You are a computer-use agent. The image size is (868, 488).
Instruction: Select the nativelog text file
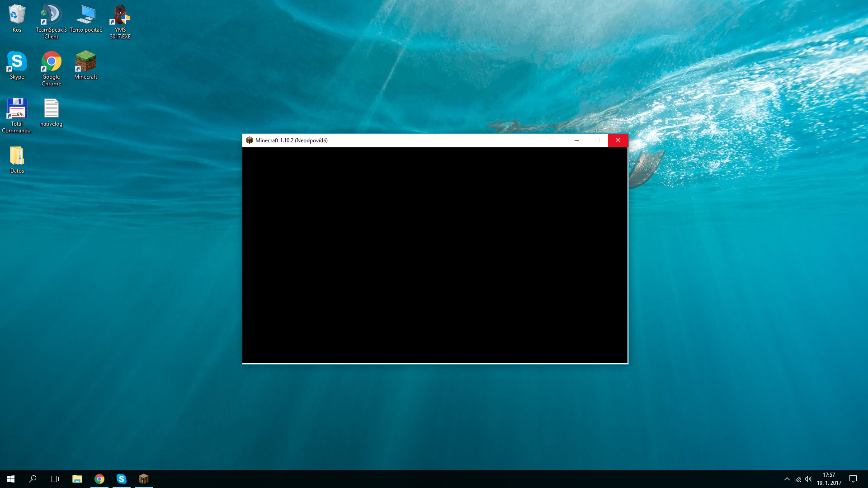pos(51,113)
